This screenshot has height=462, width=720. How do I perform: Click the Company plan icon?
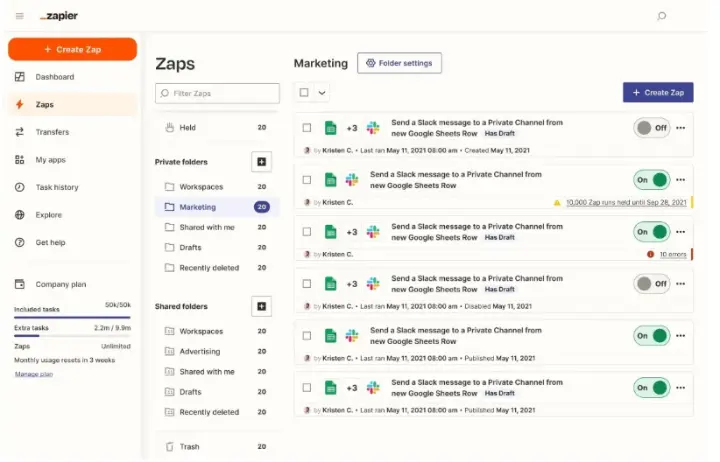[19, 284]
